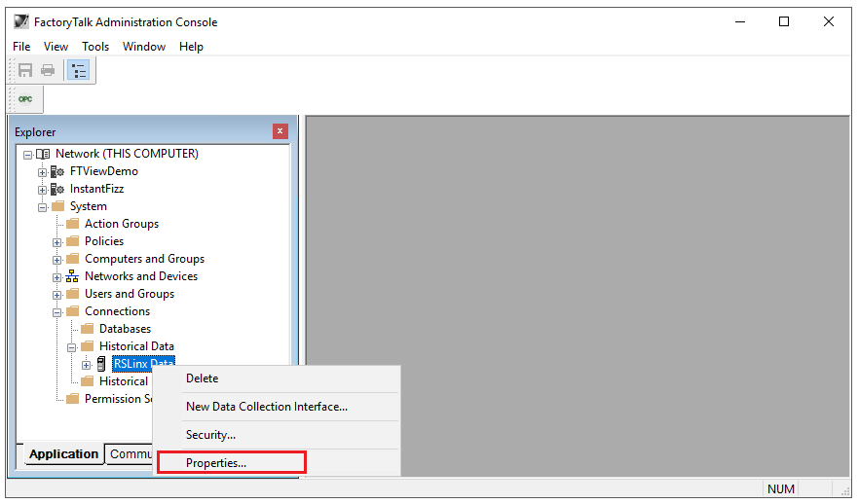Select the FTViewDemo tree label
The height and width of the screenshot is (504, 859).
pyautogui.click(x=104, y=171)
